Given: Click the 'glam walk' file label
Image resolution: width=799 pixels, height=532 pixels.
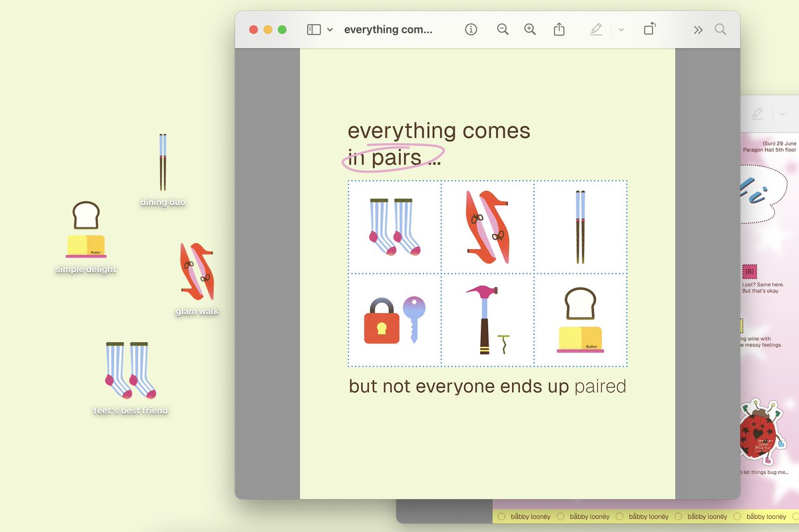Looking at the screenshot, I should click(x=197, y=312).
